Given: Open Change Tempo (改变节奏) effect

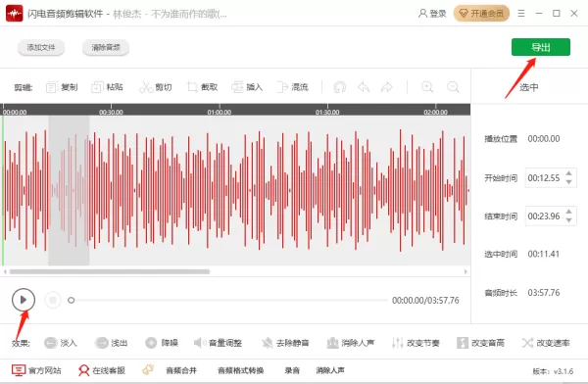Looking at the screenshot, I should click(416, 343).
